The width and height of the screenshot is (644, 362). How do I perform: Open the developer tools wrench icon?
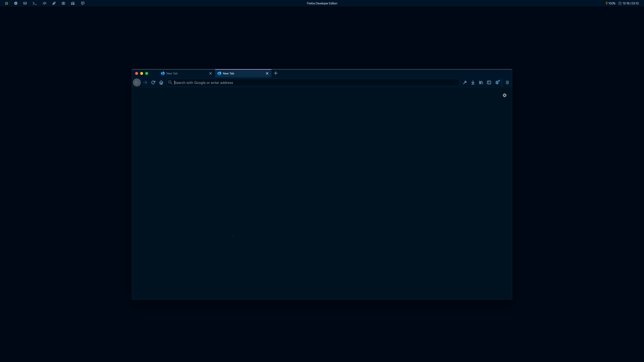(x=465, y=82)
